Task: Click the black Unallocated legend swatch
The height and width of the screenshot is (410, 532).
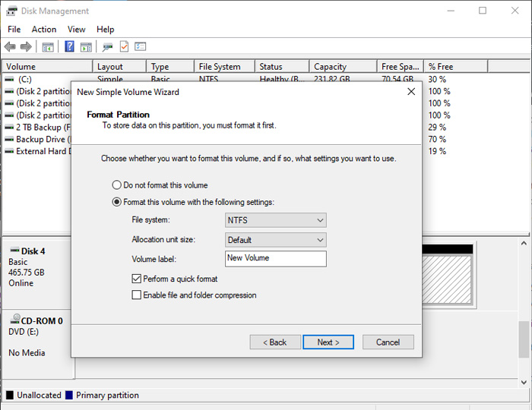Action: pos(10,395)
